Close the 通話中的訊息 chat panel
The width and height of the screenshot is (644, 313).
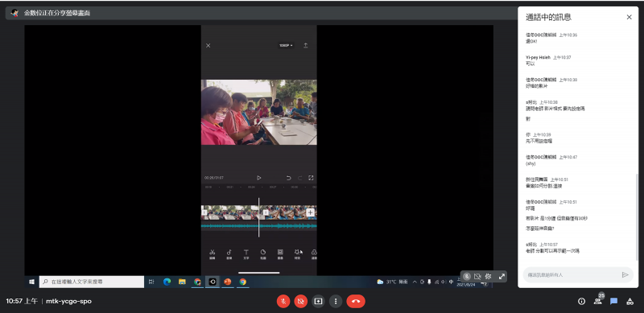pyautogui.click(x=629, y=17)
